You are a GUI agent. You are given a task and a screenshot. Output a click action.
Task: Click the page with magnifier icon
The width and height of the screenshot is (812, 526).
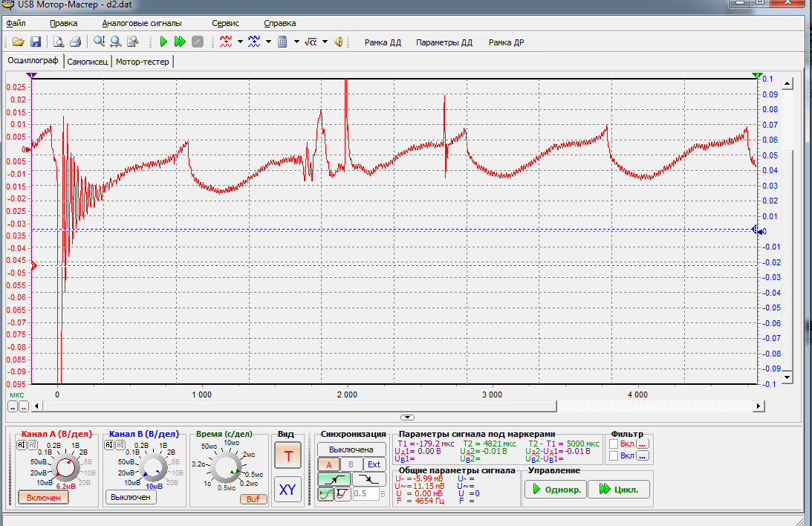pyautogui.click(x=133, y=42)
